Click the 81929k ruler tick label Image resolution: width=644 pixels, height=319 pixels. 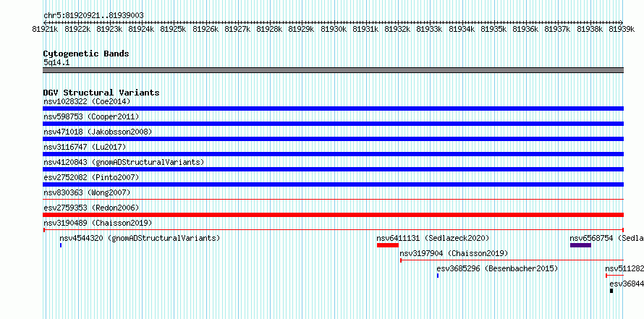click(302, 29)
